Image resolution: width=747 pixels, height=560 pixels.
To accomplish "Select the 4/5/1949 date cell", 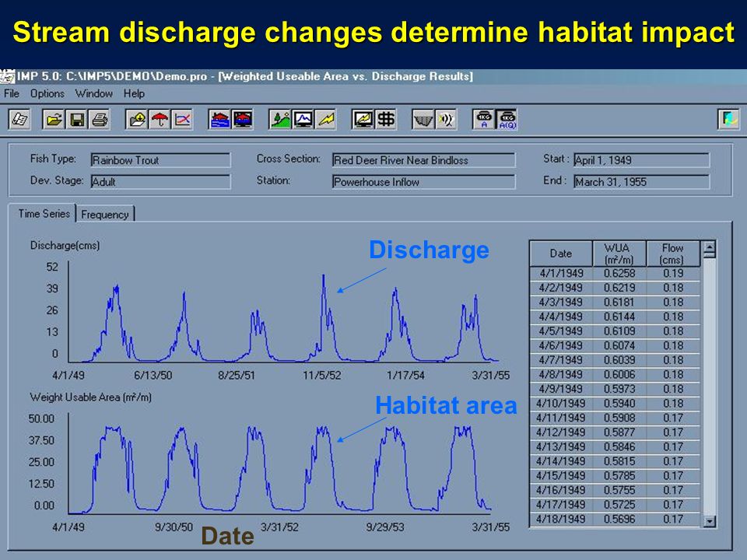I will [x=561, y=331].
